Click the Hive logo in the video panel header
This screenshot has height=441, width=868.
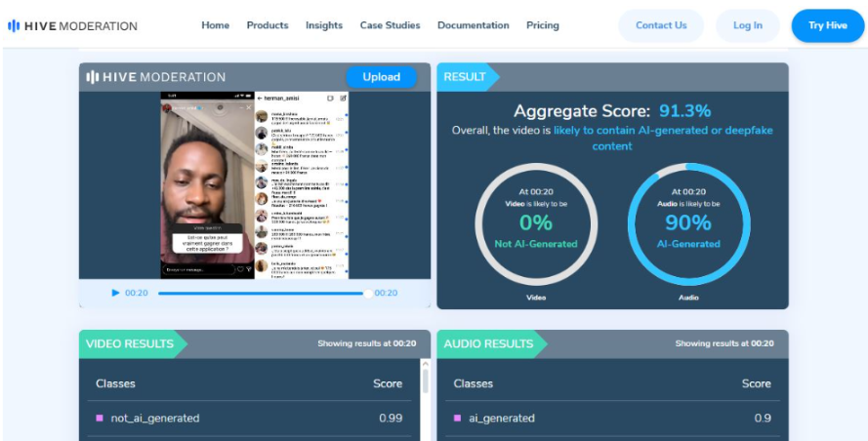coord(156,77)
